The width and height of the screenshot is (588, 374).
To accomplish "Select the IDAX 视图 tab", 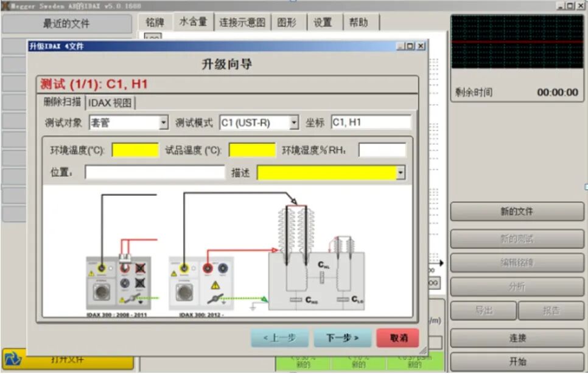I will pos(110,103).
